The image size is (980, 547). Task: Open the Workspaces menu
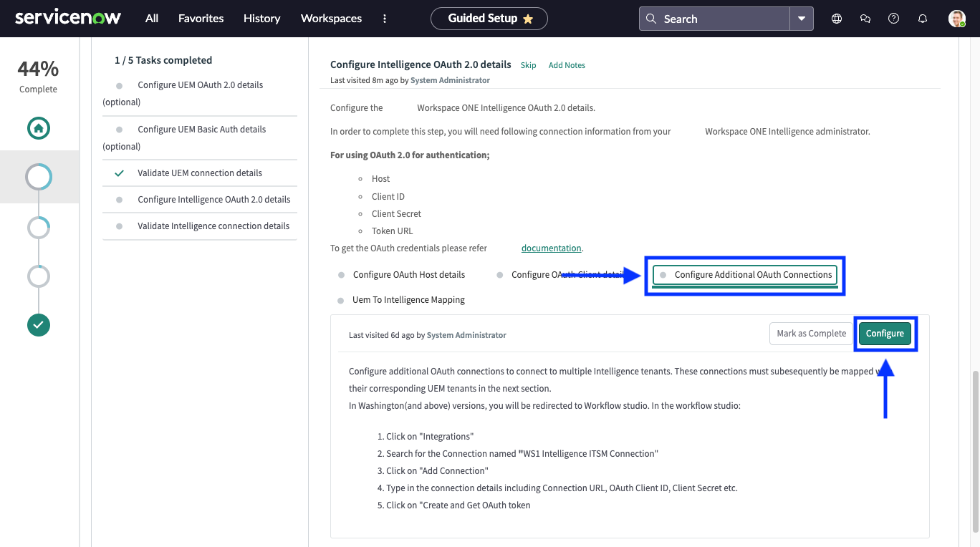[331, 18]
